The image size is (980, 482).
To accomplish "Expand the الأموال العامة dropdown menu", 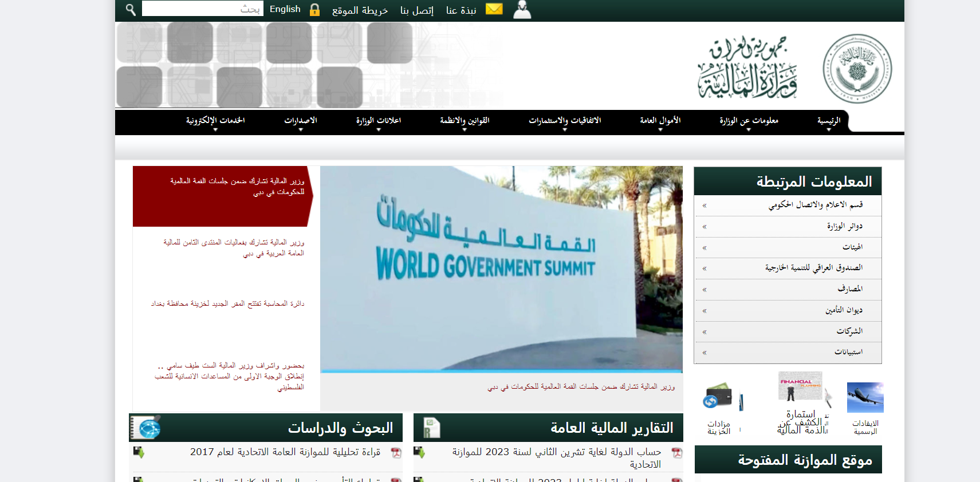I will point(660,121).
